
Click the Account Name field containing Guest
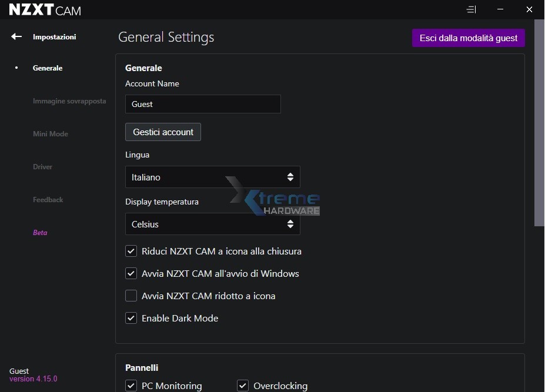(x=203, y=104)
